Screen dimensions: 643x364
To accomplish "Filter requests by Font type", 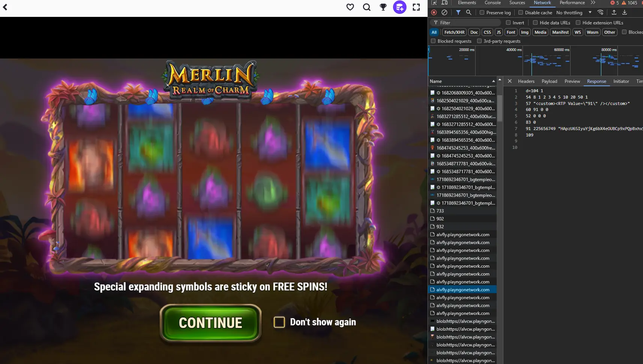I will (x=511, y=32).
